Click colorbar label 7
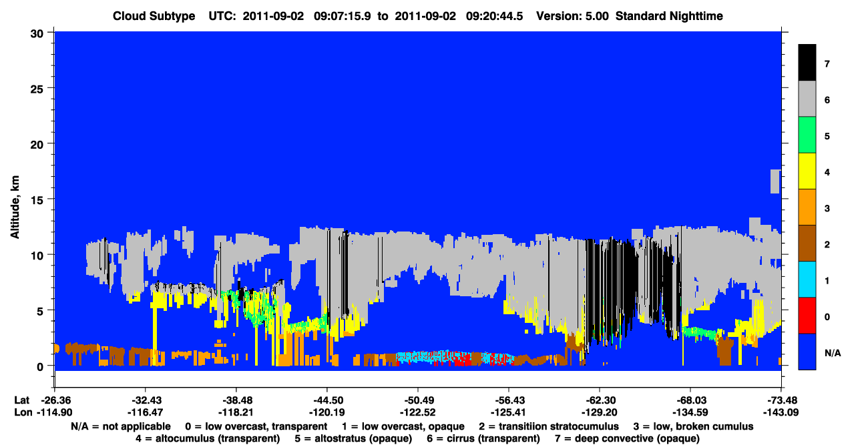Screen dimensions: 868x445 (827, 64)
